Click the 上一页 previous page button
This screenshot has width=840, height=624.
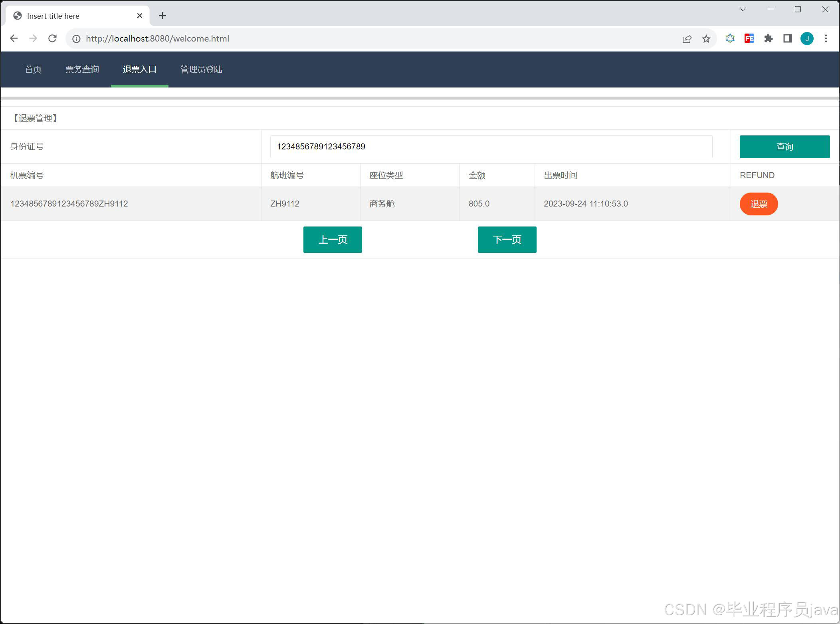(332, 239)
